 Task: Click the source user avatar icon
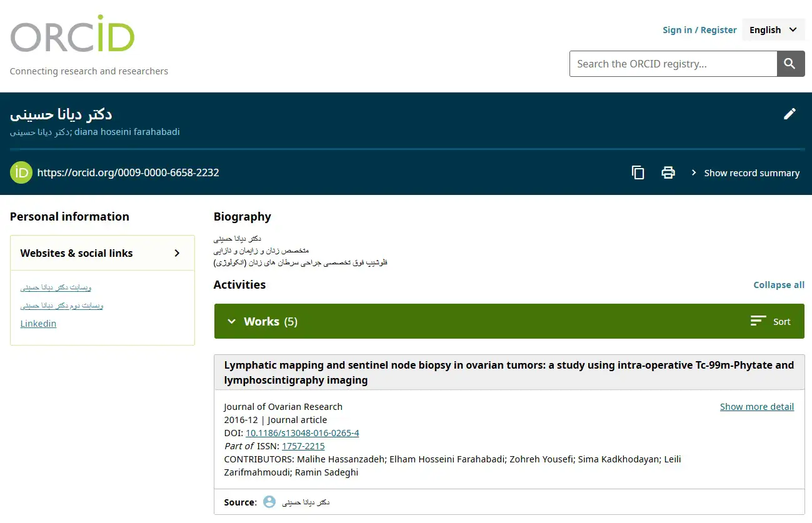pos(269,502)
